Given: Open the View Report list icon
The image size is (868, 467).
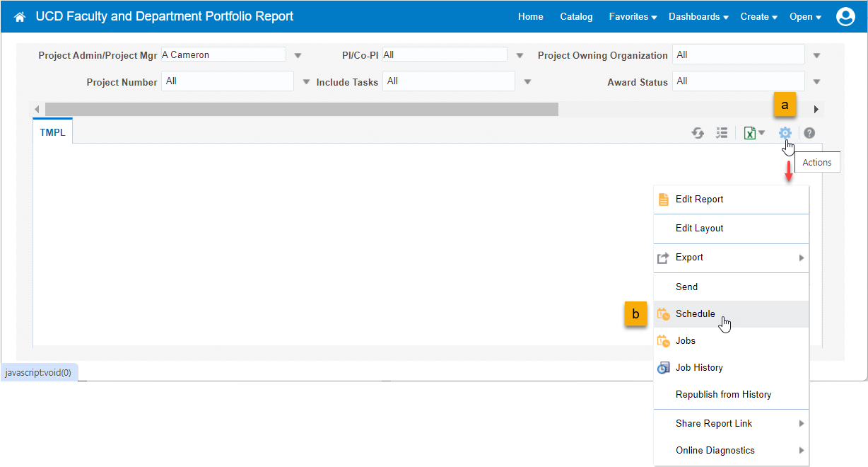Looking at the screenshot, I should pos(722,133).
